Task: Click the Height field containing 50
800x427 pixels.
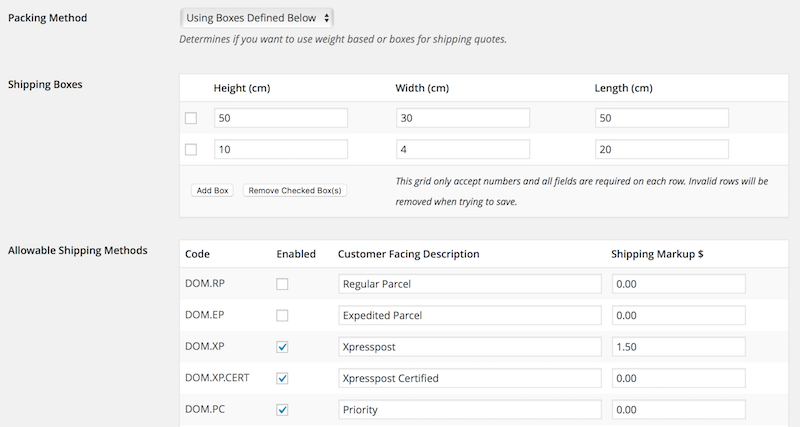Action: click(x=280, y=118)
